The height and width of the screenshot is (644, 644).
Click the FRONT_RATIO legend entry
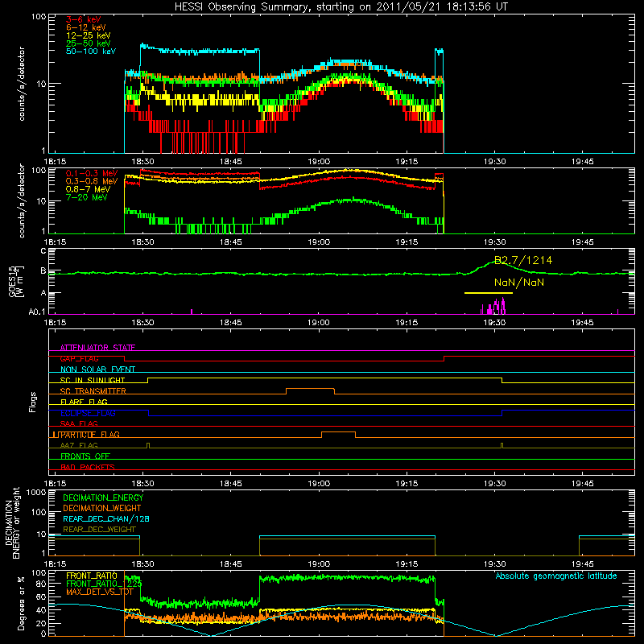tap(92, 576)
